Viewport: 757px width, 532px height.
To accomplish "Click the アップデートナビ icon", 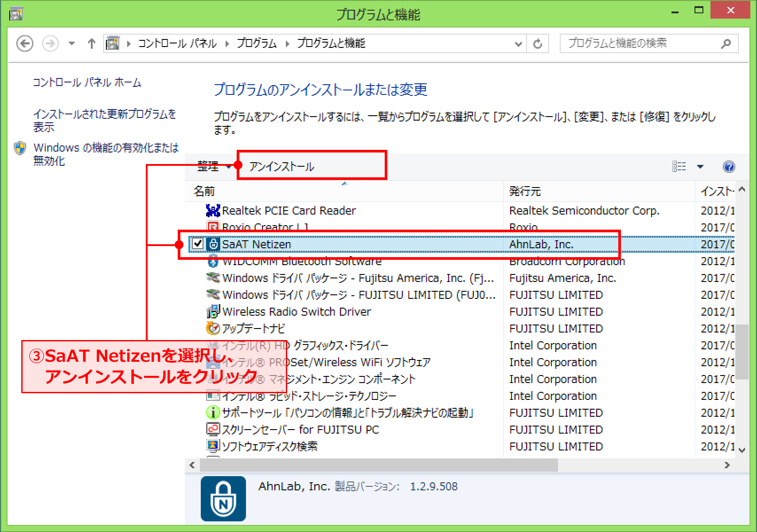I will click(213, 329).
